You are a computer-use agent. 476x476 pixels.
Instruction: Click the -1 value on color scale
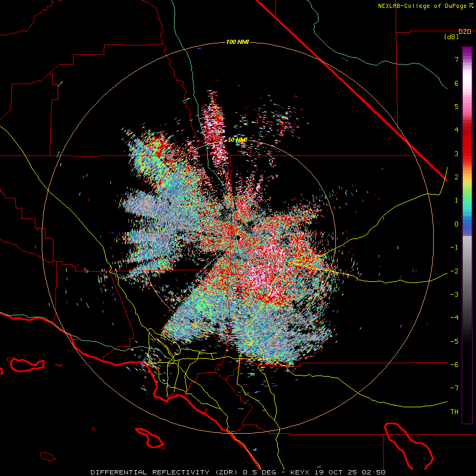pyautogui.click(x=454, y=247)
